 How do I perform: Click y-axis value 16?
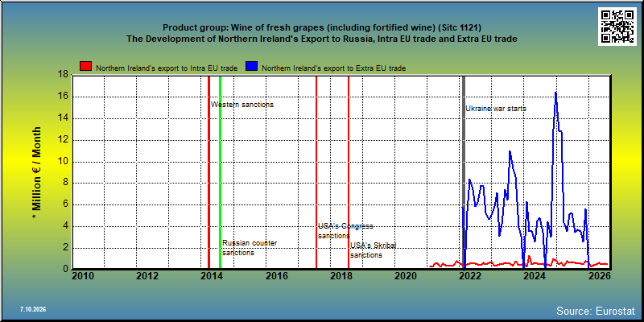click(x=62, y=97)
